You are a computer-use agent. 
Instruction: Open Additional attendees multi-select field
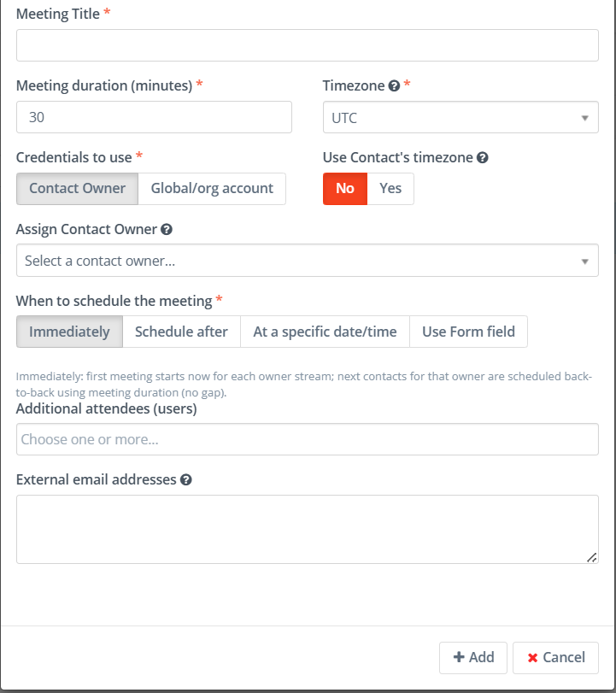pyautogui.click(x=308, y=439)
